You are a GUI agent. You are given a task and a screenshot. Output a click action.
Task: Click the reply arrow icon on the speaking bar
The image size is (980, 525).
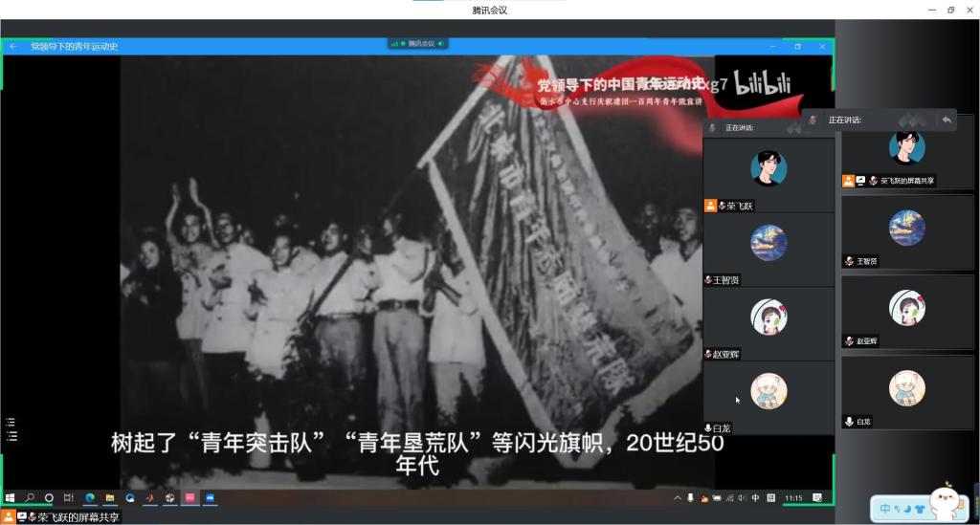(x=947, y=120)
